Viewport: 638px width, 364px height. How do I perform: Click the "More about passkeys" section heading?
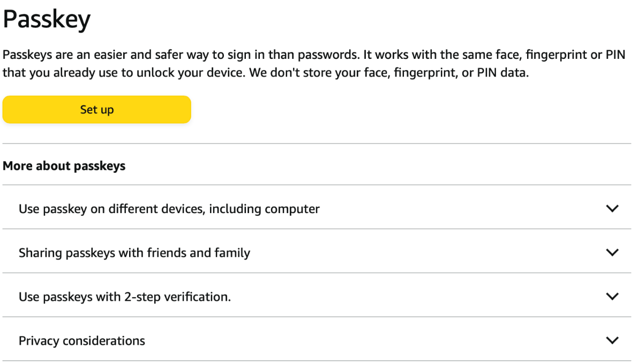64,166
